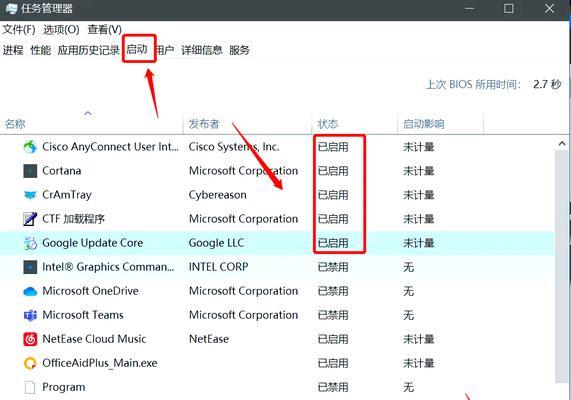Image resolution: width=571 pixels, height=400 pixels.
Task: Click 已启用 status of Google Update Core
Action: click(x=333, y=243)
